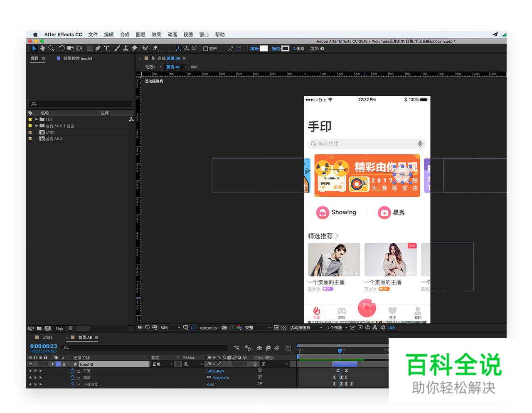The width and height of the screenshot is (532, 413).
Task: Open the composition mini-flowchart icon
Action: [x=236, y=348]
